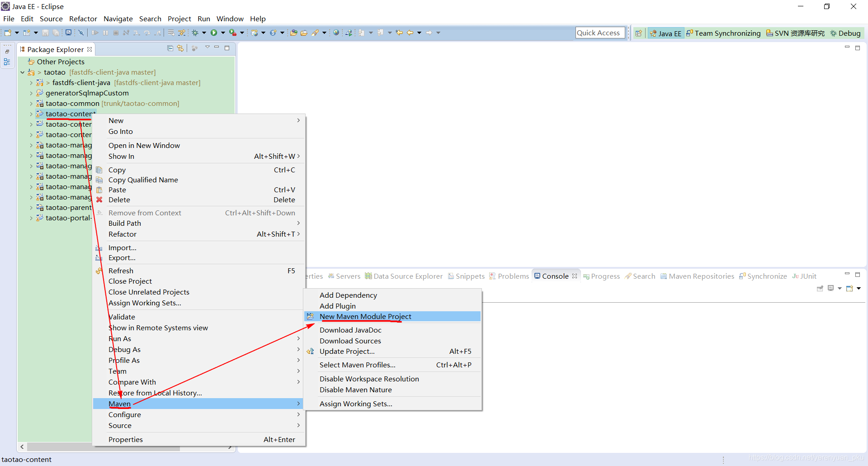
Task: Choose Update Project in Maven submenu
Action: pos(392,352)
